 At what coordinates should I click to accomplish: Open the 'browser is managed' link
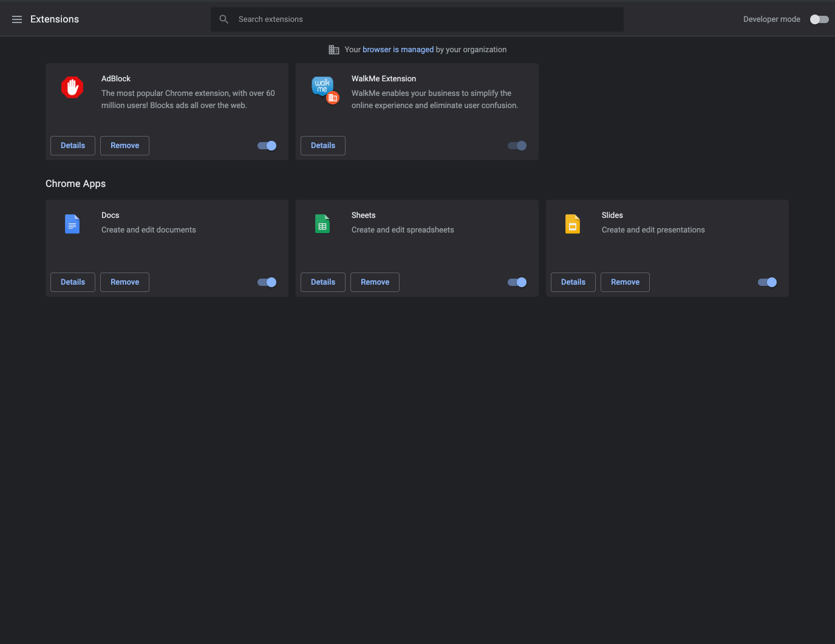[398, 50]
